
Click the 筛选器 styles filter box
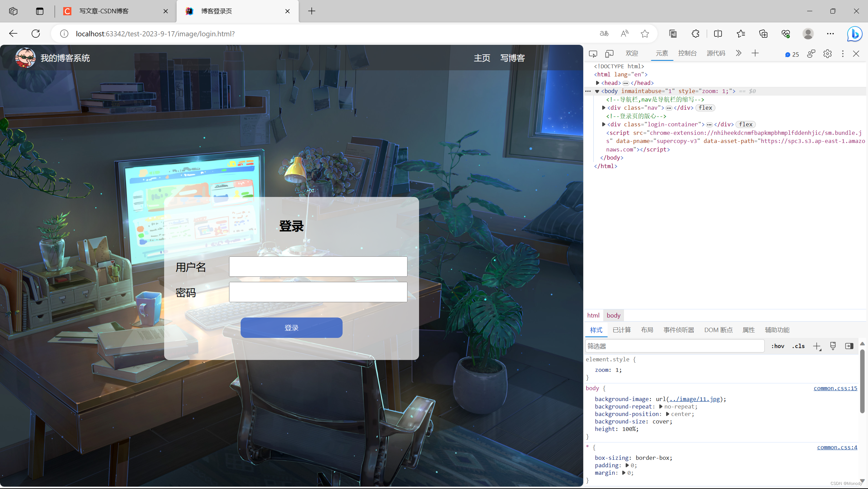point(675,346)
